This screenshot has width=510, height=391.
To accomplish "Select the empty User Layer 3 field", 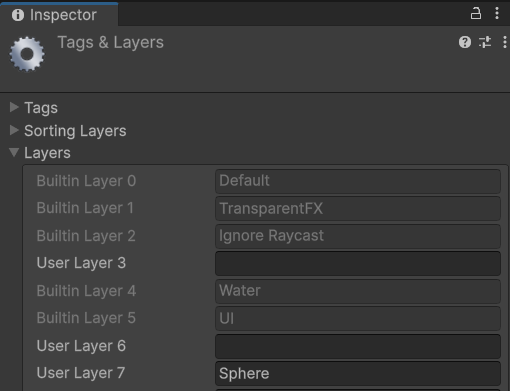I will click(358, 264).
